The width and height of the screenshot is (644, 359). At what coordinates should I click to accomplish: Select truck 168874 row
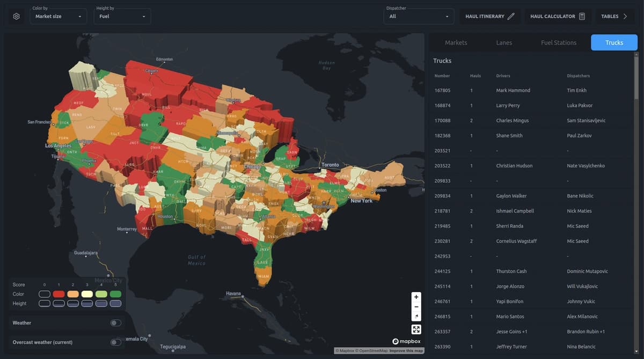point(531,106)
